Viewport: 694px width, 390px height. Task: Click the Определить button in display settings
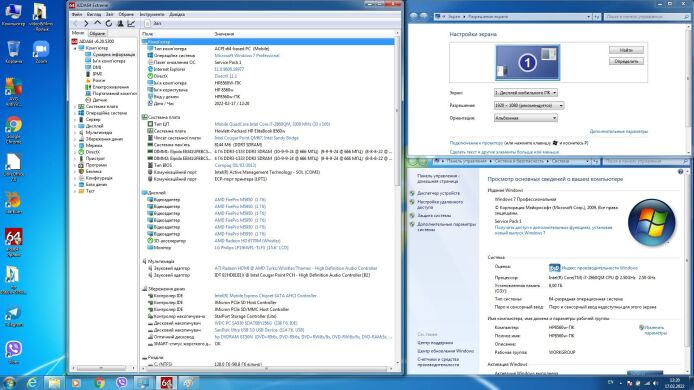(626, 62)
